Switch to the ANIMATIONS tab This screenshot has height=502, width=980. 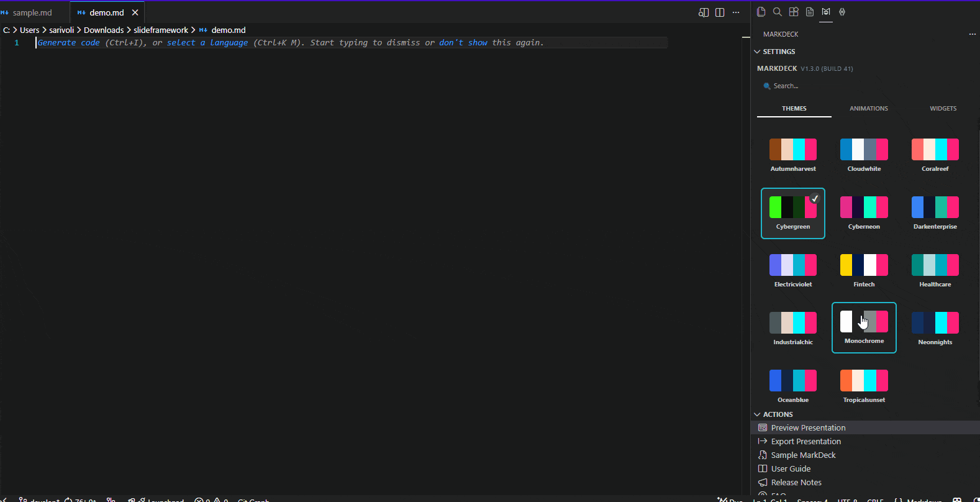click(x=868, y=109)
